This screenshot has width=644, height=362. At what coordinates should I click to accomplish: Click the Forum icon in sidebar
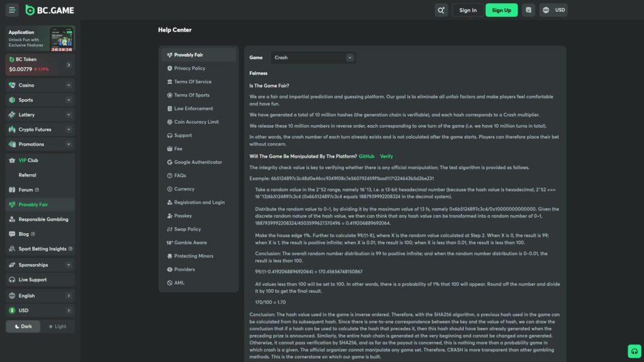[12, 190]
